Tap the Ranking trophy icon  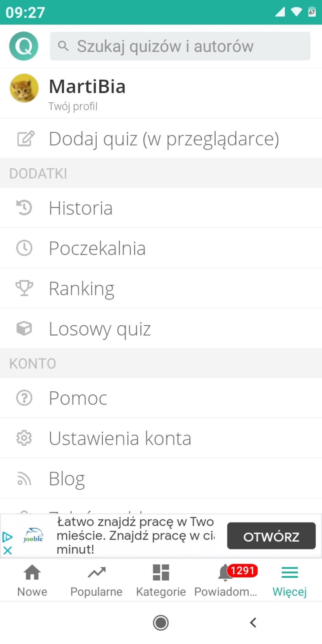[x=24, y=288]
